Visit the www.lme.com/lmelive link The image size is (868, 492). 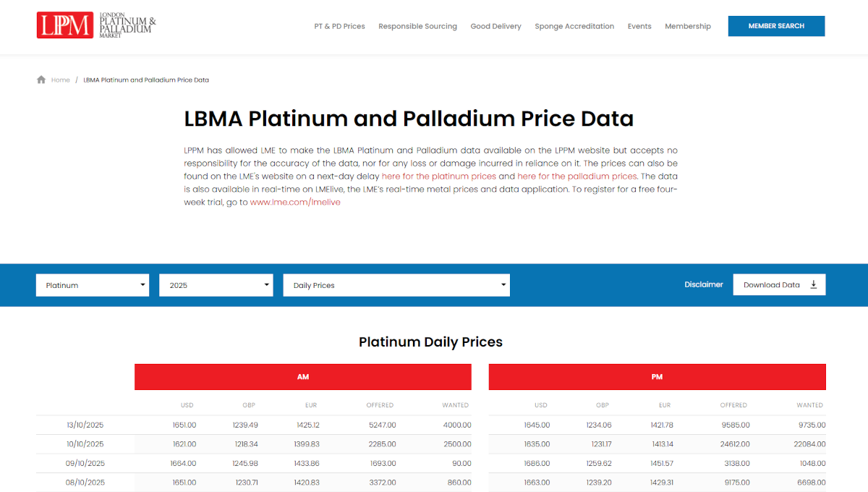[295, 203]
